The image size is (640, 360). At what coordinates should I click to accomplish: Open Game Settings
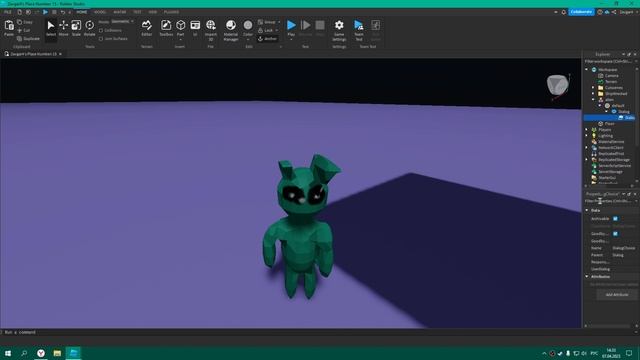339,29
